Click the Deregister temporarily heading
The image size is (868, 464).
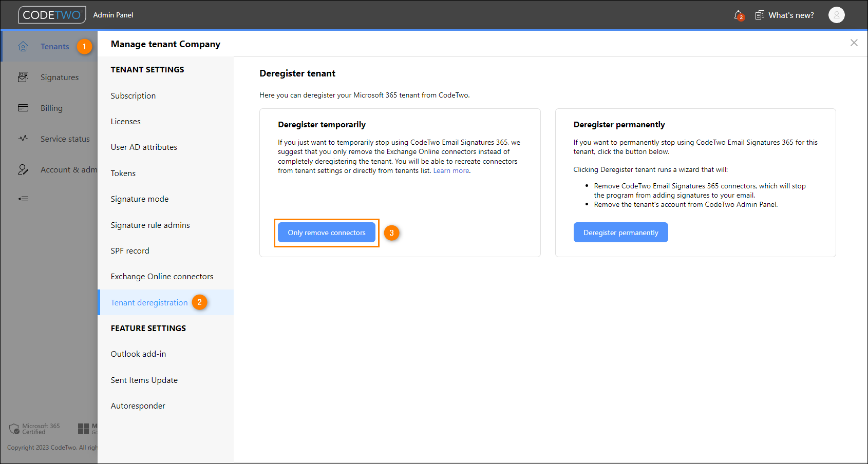tap(322, 124)
